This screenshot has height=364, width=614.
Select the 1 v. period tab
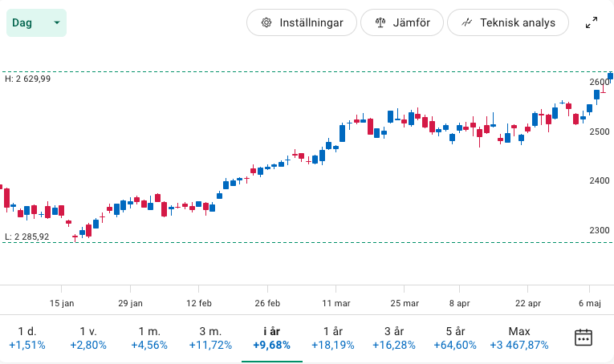89,338
